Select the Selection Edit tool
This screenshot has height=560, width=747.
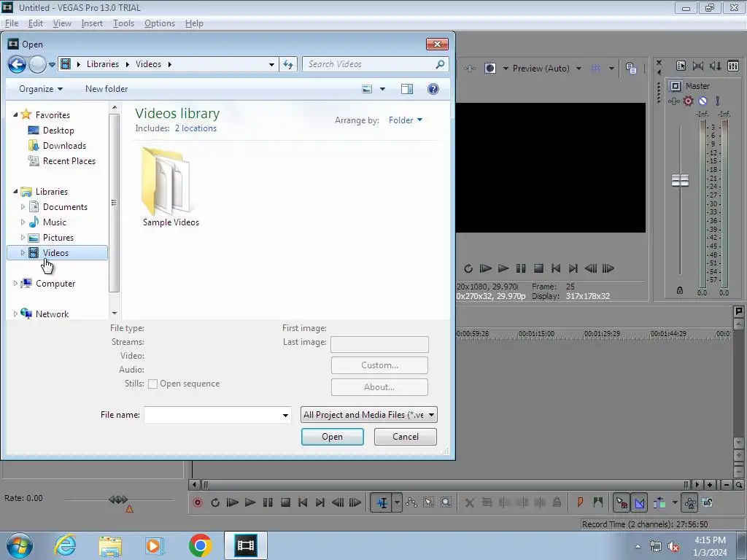pyautogui.click(x=429, y=502)
